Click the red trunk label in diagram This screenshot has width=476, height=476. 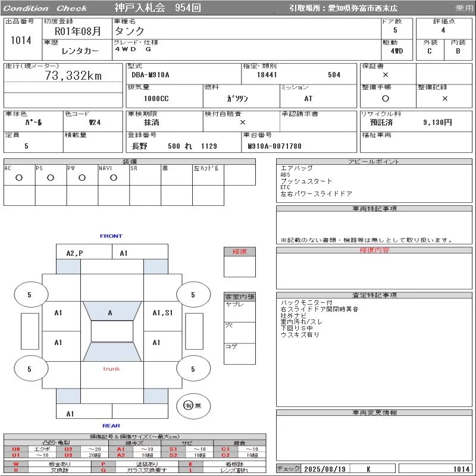click(111, 369)
